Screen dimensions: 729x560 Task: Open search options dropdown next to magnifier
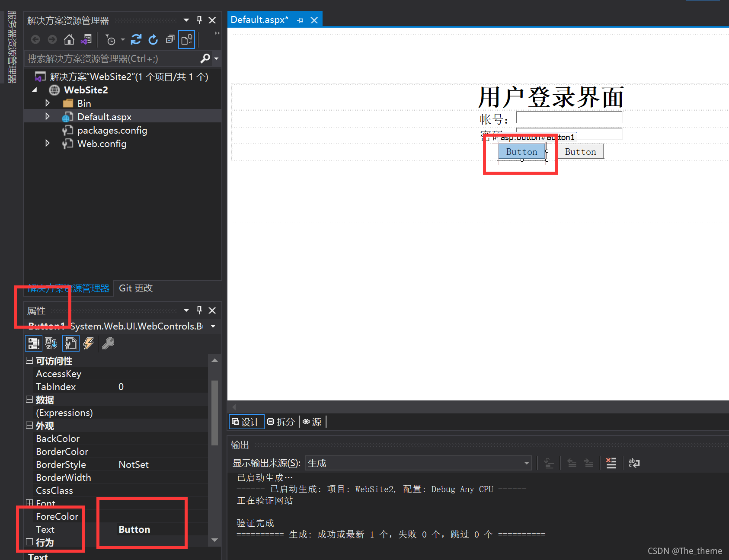point(216,58)
